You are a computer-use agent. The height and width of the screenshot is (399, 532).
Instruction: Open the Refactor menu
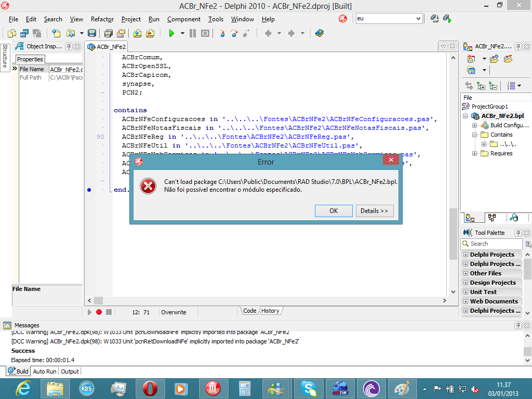[102, 19]
